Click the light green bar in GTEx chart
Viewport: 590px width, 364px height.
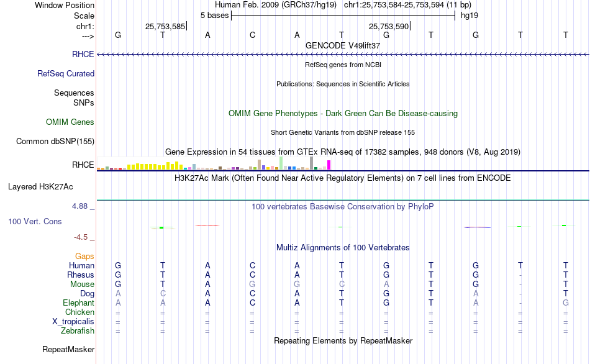point(281,163)
